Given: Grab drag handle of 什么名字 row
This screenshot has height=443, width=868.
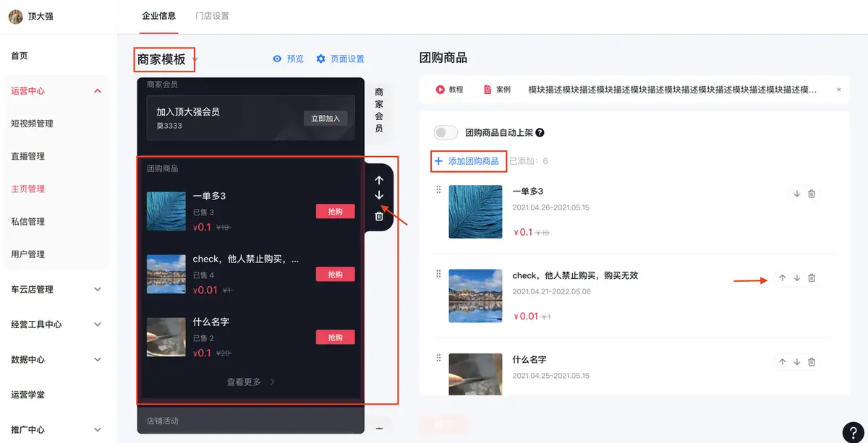Looking at the screenshot, I should (x=438, y=358).
